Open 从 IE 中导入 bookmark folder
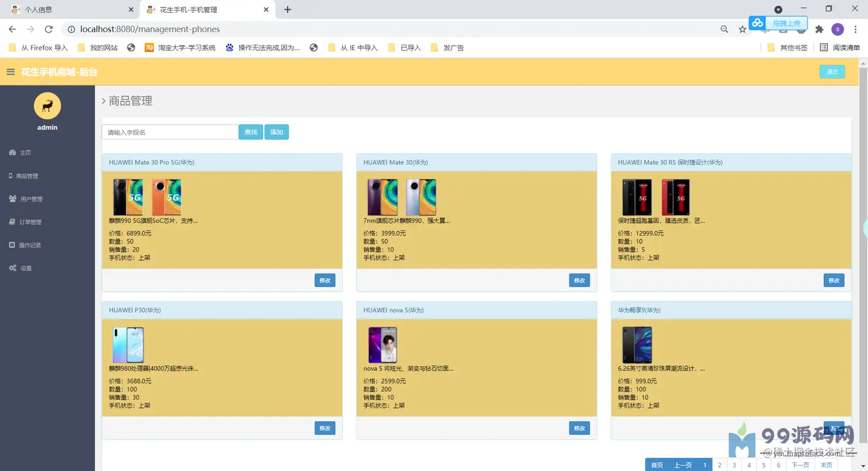This screenshot has width=868, height=471. pyautogui.click(x=352, y=48)
